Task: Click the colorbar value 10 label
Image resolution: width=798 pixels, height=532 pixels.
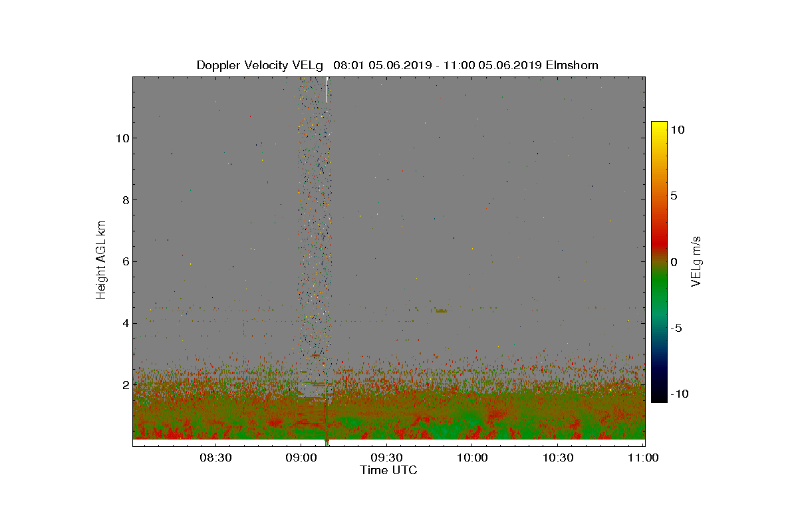Action: (x=677, y=131)
